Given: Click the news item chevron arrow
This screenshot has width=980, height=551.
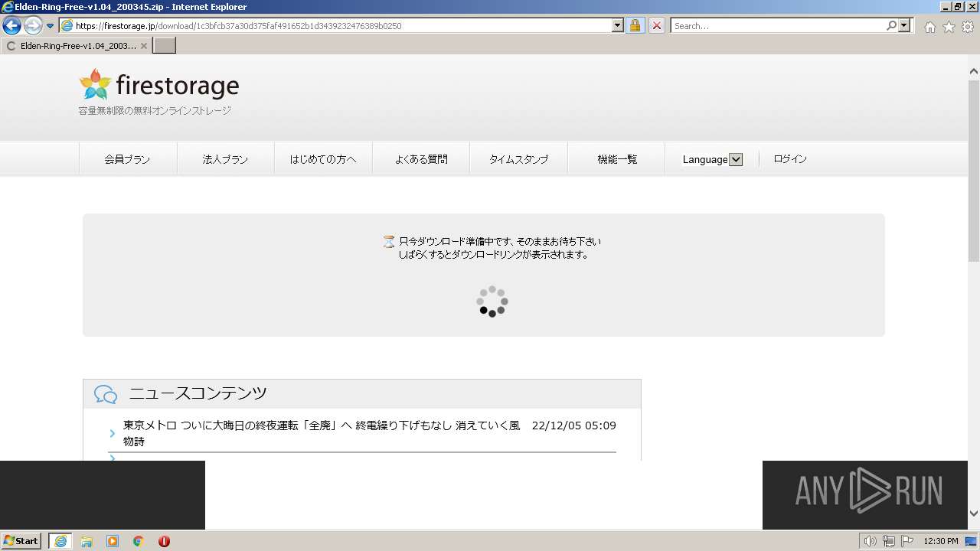Looking at the screenshot, I should pos(113,434).
